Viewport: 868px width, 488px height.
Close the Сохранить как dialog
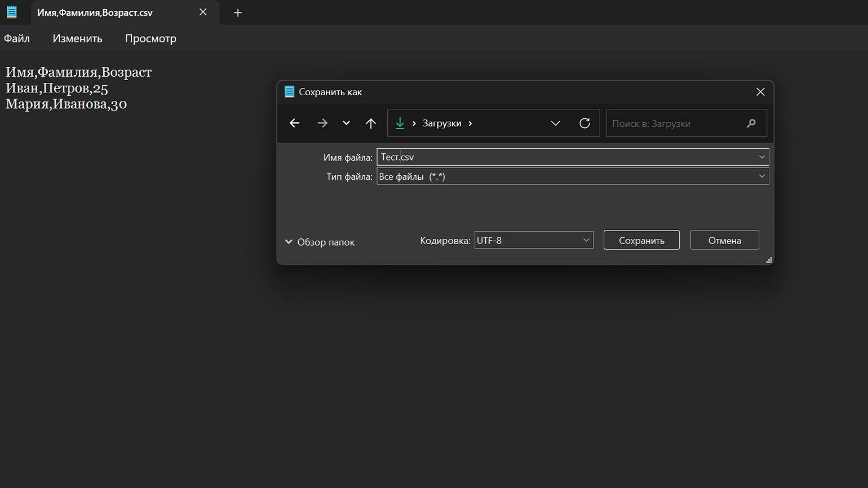pyautogui.click(x=760, y=92)
